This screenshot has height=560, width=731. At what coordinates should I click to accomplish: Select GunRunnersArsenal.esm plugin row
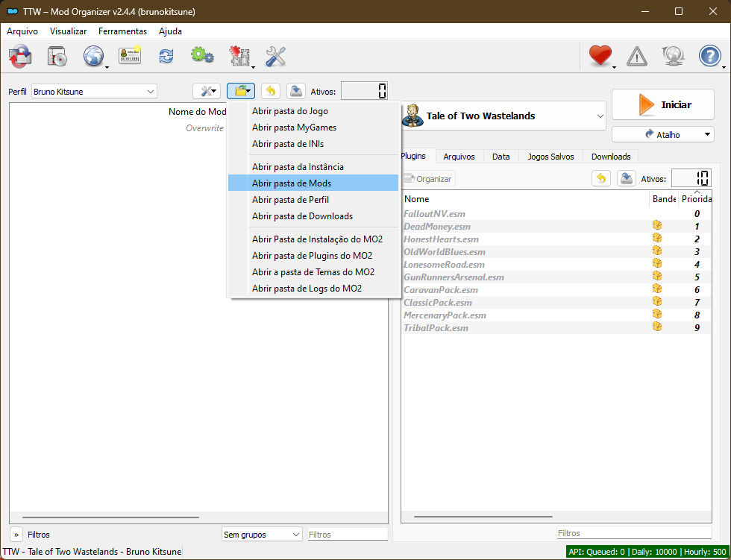coord(556,277)
